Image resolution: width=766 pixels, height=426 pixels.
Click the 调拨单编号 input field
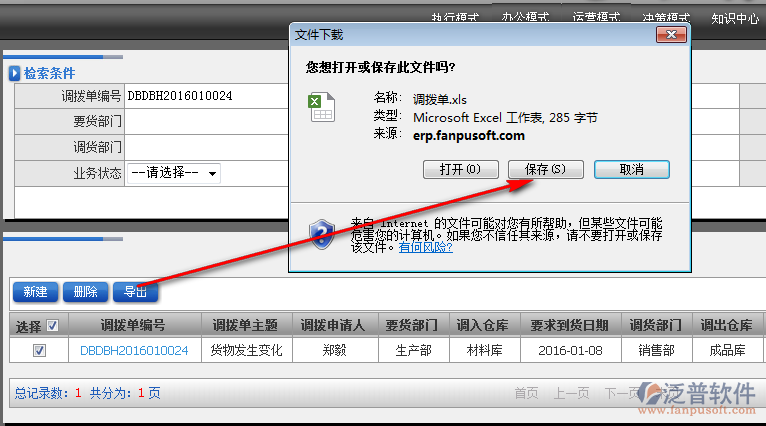207,96
